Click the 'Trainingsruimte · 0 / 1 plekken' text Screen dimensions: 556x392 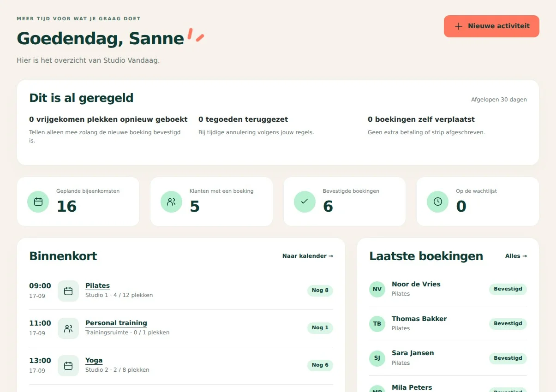click(x=127, y=333)
